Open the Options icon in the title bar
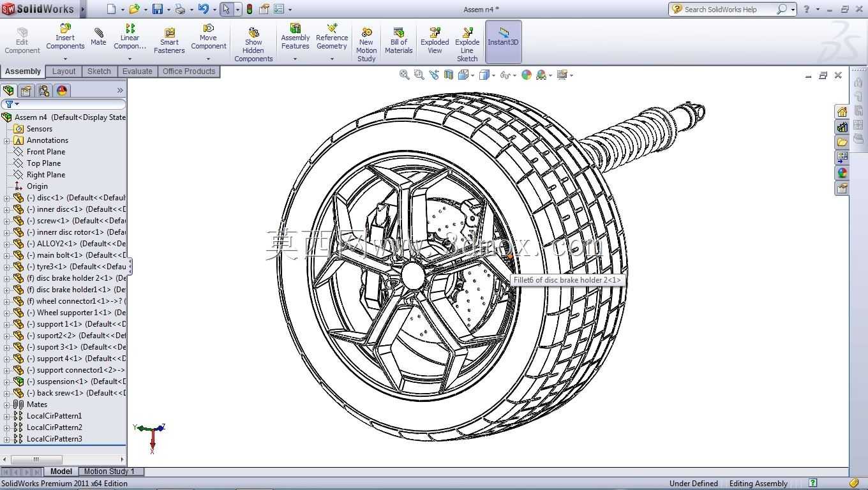This screenshot has height=490, width=868. point(279,9)
